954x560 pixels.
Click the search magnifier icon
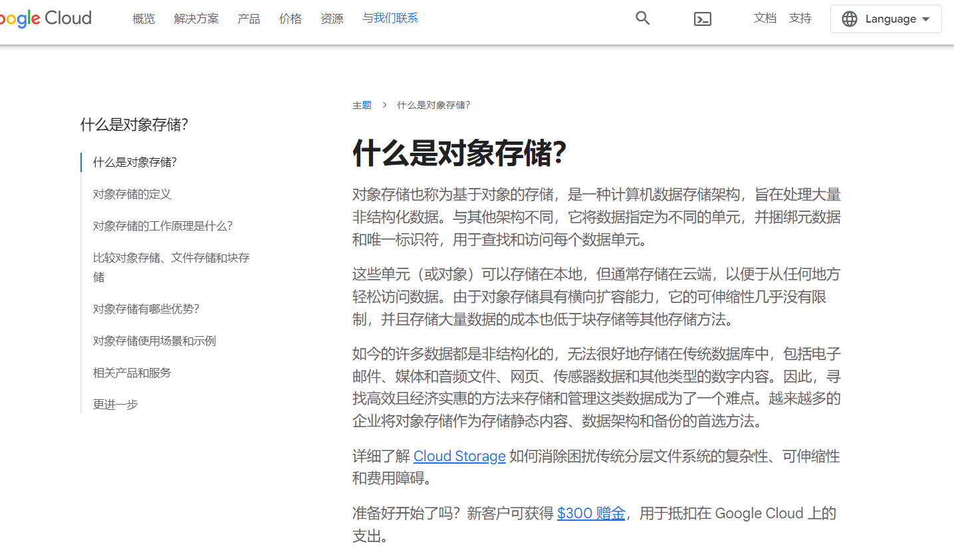click(x=642, y=19)
